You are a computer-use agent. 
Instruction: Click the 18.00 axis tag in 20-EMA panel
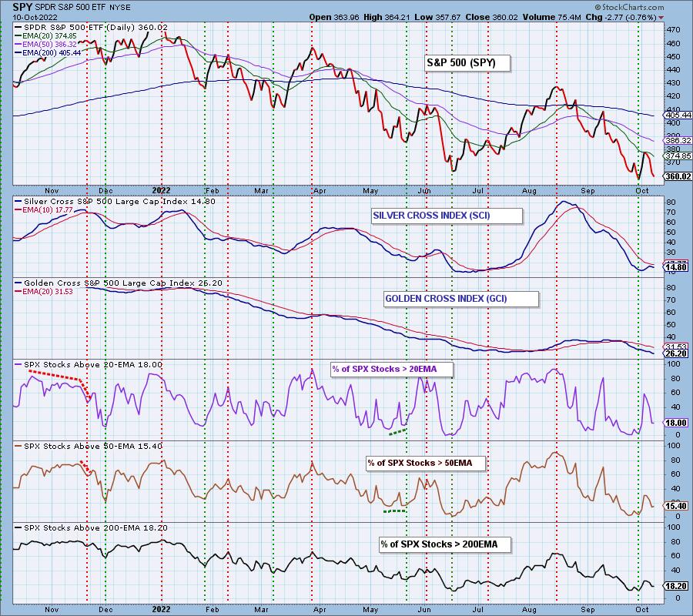pyautogui.click(x=678, y=423)
